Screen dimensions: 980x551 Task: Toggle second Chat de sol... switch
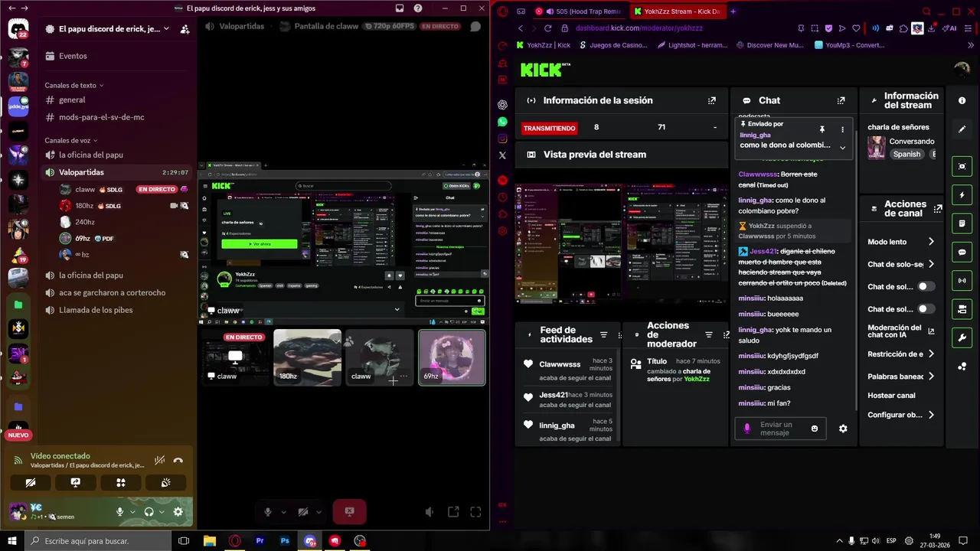926,309
